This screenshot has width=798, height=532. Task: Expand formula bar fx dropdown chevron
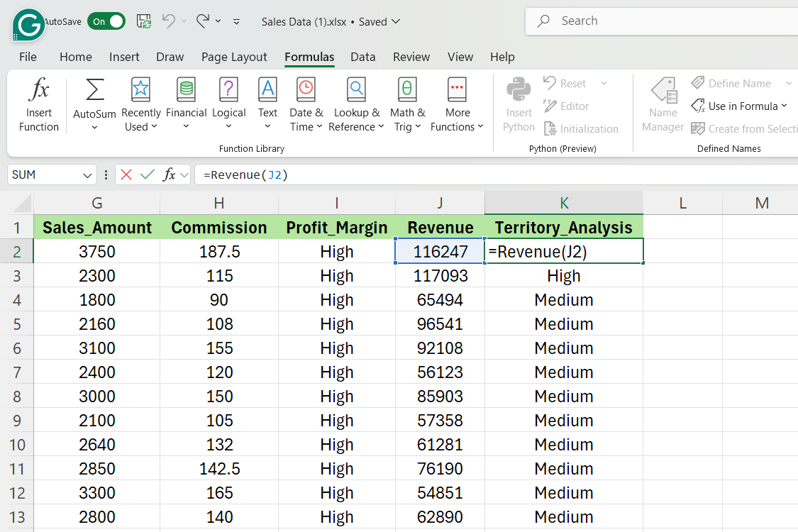[x=184, y=175]
